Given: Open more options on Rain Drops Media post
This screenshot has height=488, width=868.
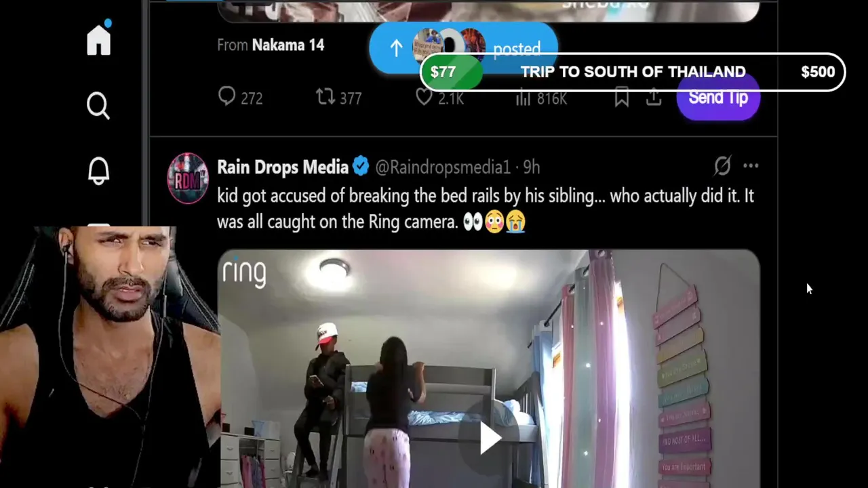Looking at the screenshot, I should (751, 166).
